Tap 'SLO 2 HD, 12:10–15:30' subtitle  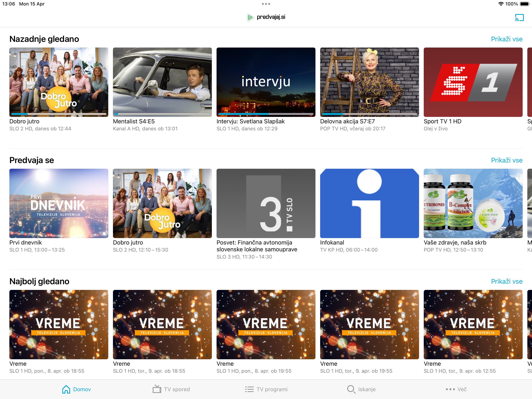[140, 250]
